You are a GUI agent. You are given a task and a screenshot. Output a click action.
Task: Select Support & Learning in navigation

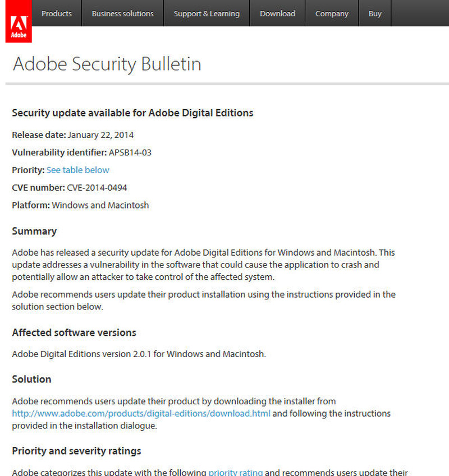[207, 13]
